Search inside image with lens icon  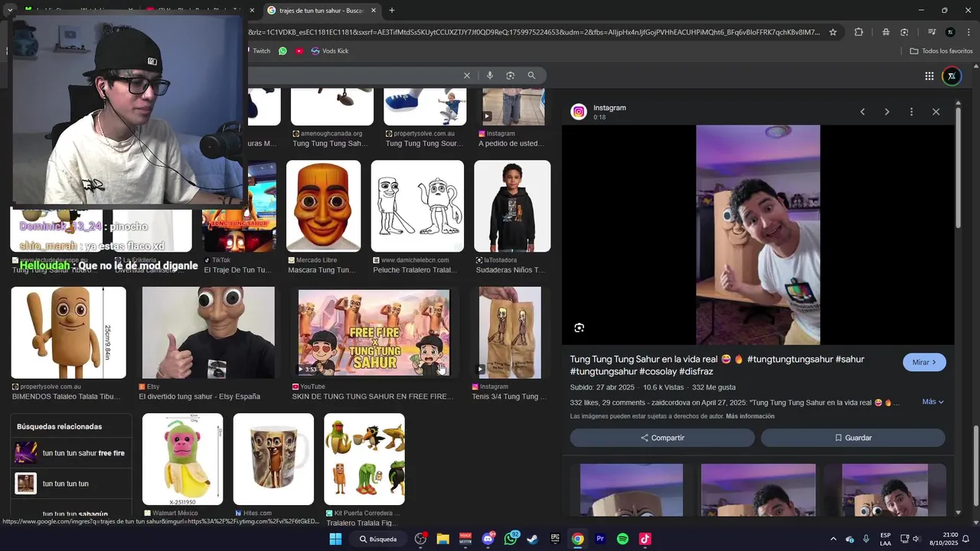[x=580, y=328]
